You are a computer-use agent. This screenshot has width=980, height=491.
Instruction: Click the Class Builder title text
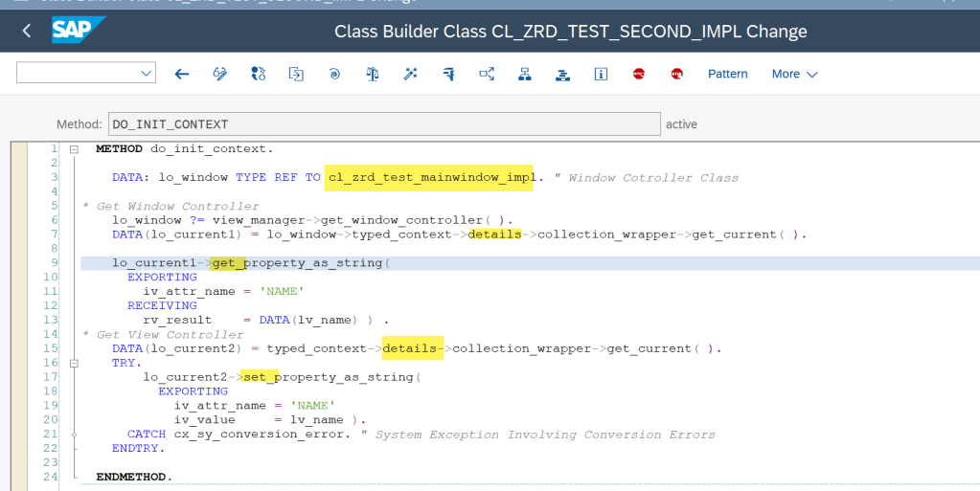click(571, 32)
